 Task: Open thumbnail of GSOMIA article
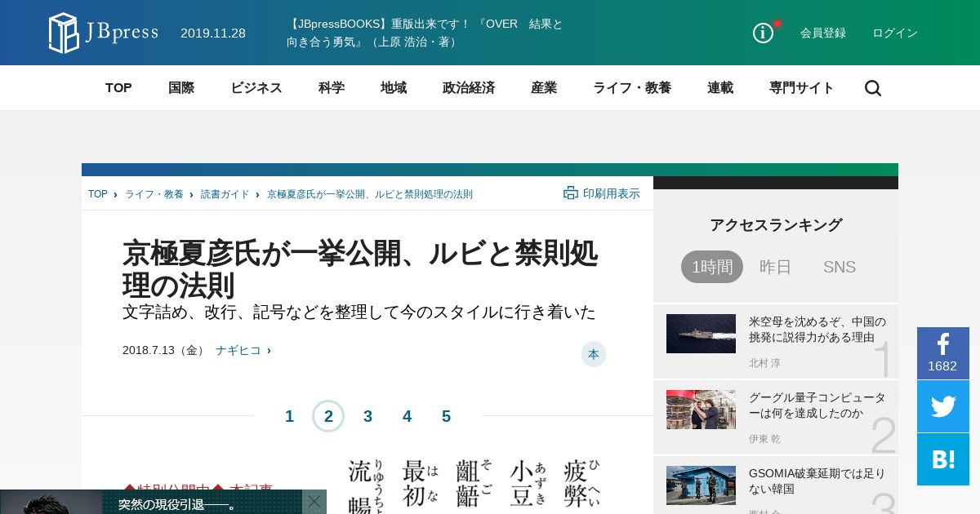click(x=701, y=485)
